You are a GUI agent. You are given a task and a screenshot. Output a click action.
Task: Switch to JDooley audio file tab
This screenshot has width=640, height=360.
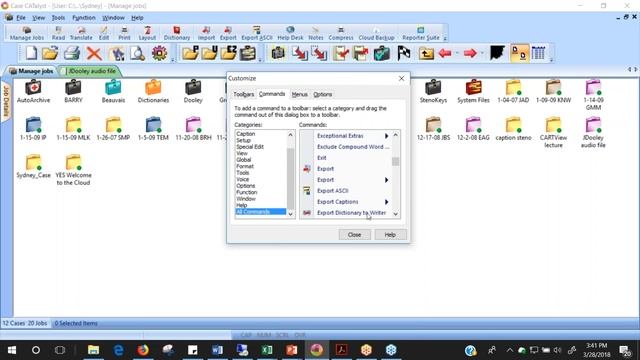tap(91, 71)
